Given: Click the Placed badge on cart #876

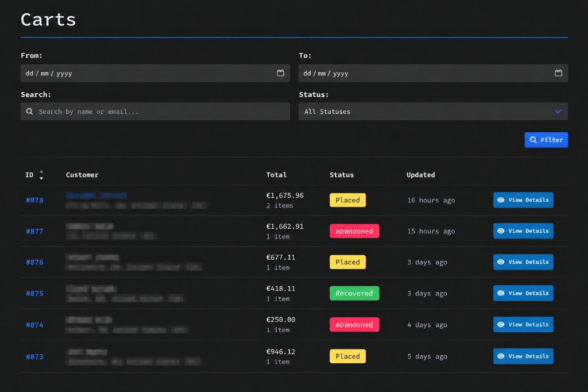Looking at the screenshot, I should tap(347, 262).
